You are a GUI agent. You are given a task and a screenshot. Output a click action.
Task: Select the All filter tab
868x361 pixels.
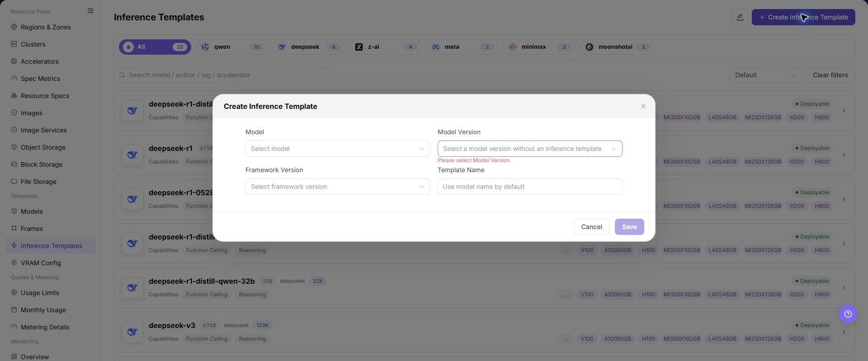155,47
